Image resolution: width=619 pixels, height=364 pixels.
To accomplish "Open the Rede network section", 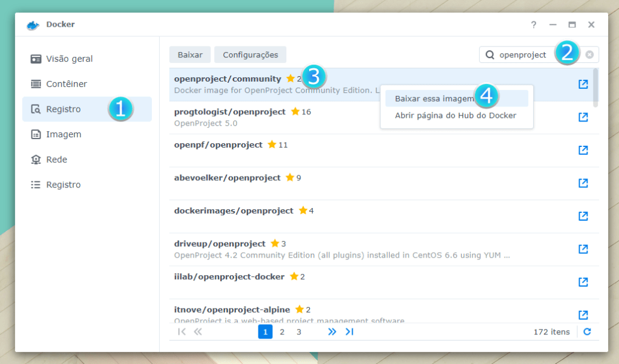I will point(56,160).
